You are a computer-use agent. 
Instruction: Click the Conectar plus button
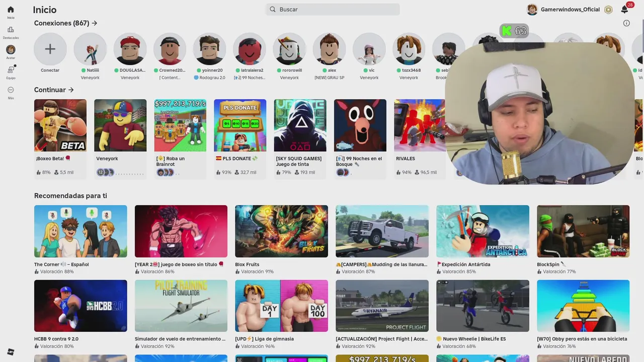tap(50, 49)
